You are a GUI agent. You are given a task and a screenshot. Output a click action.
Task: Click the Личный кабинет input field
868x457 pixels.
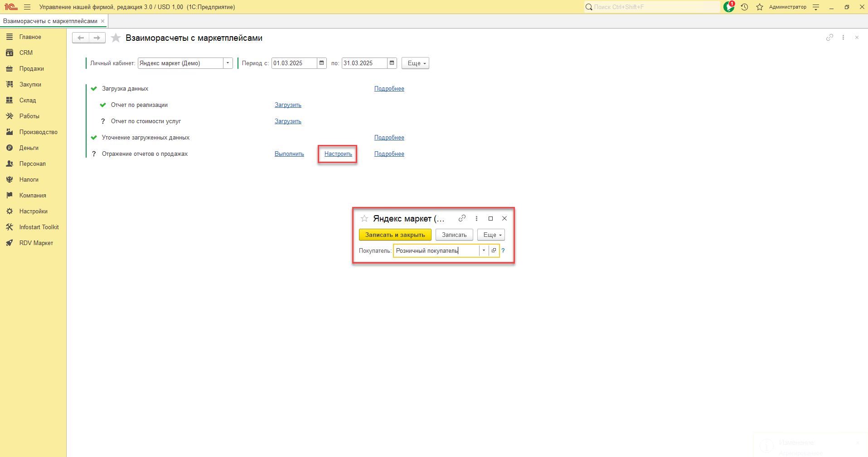[180, 63]
